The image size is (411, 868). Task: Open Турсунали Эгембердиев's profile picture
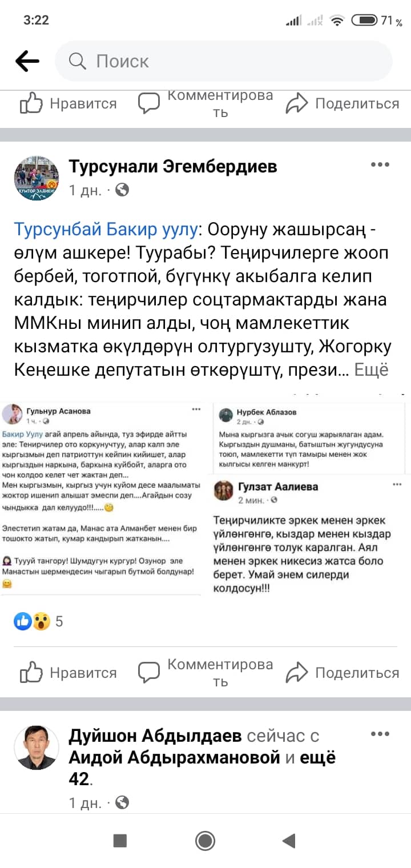(37, 178)
